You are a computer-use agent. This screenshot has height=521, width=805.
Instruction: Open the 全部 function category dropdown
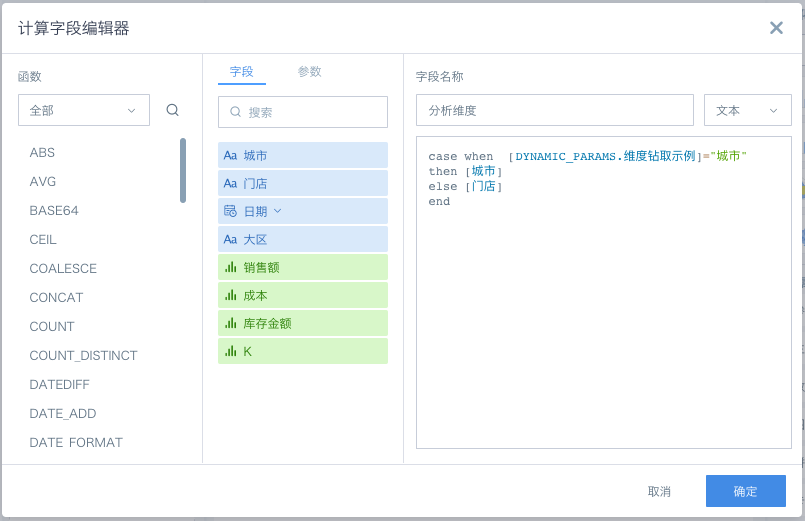pos(84,110)
